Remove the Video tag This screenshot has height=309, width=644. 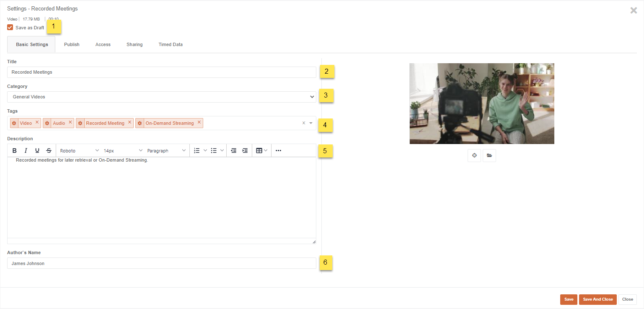pos(37,123)
